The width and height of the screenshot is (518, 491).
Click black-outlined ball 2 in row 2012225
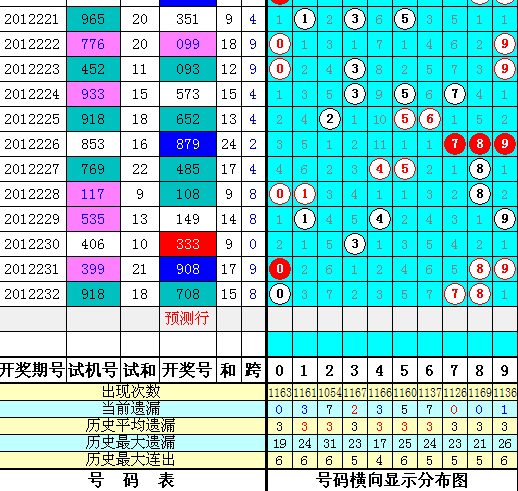coord(330,119)
